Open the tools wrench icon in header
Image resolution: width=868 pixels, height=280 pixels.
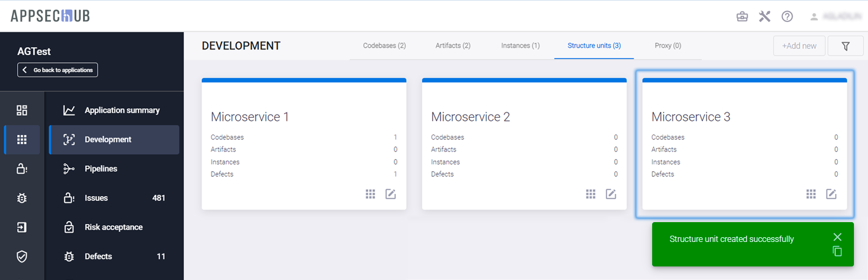[764, 17]
